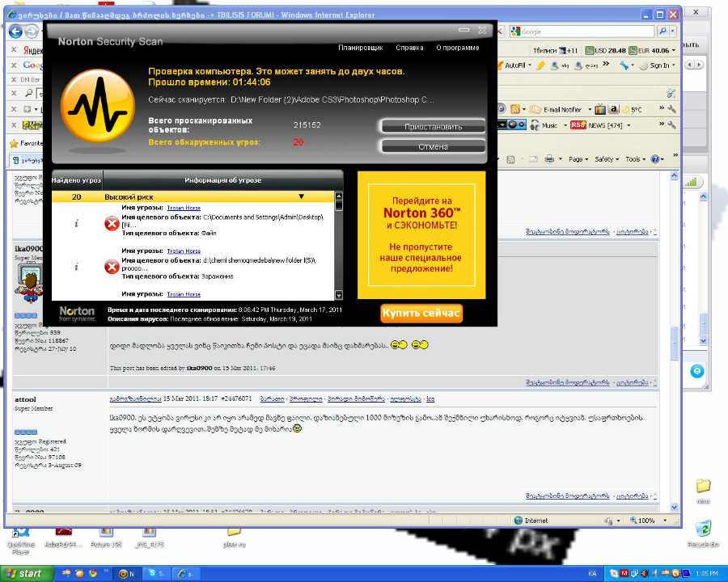Open the Windows start button

click(26, 574)
